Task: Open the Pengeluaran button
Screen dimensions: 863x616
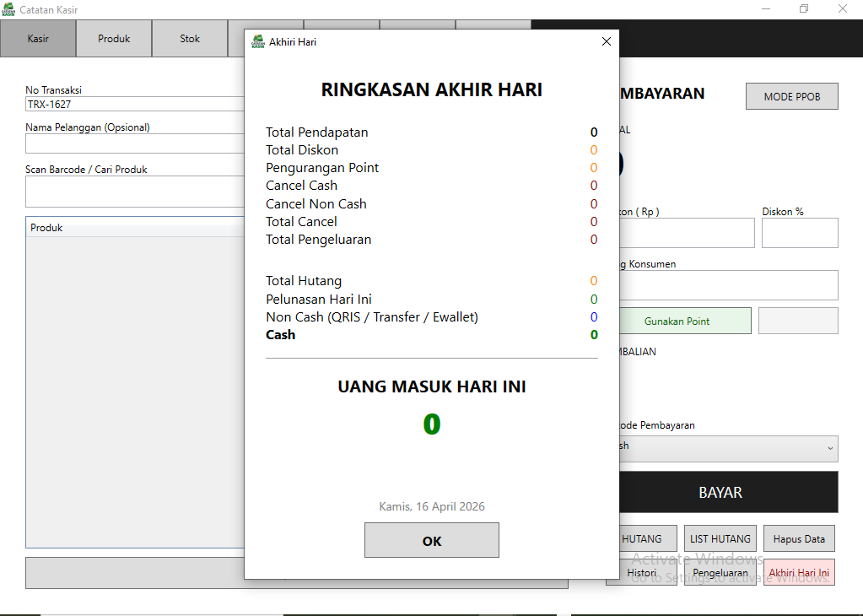Action: click(x=720, y=572)
